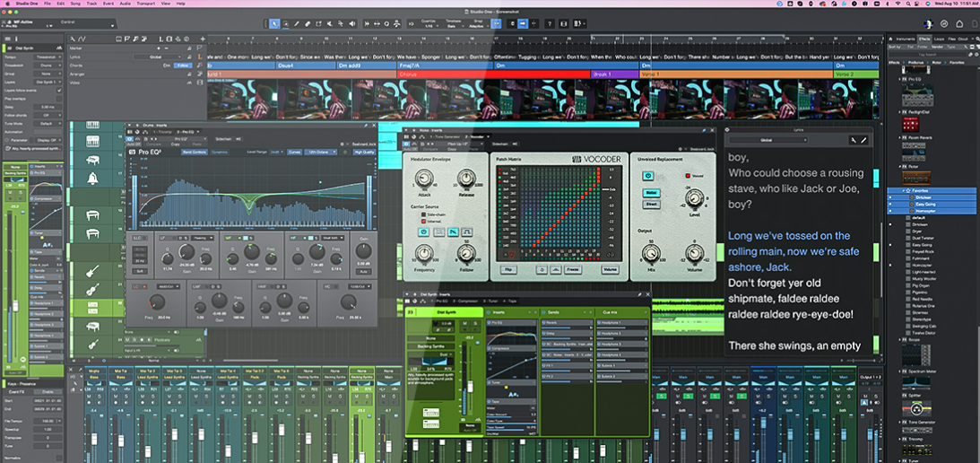The width and height of the screenshot is (980, 463).
Task: Switch to the Loops browser tab
Action: (x=940, y=39)
